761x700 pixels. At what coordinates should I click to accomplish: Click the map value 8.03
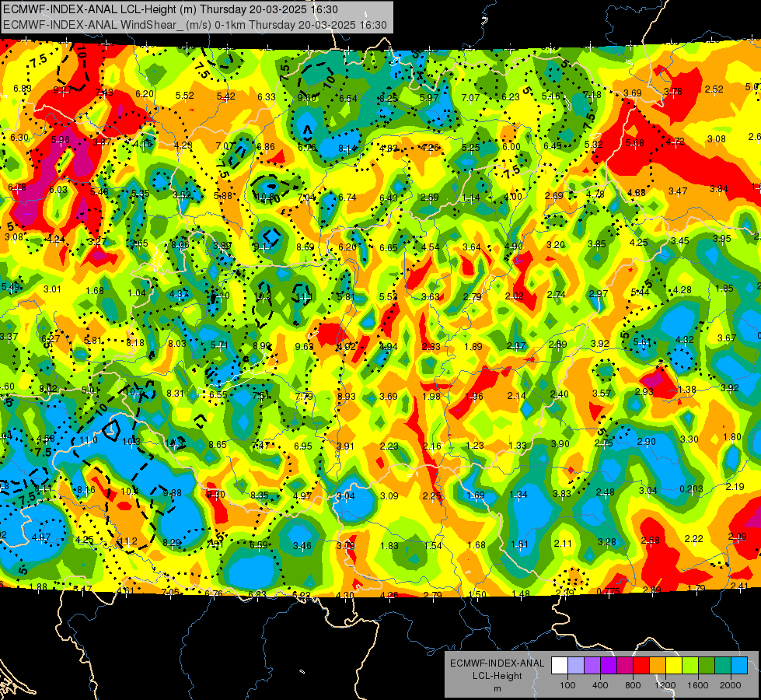point(177,343)
